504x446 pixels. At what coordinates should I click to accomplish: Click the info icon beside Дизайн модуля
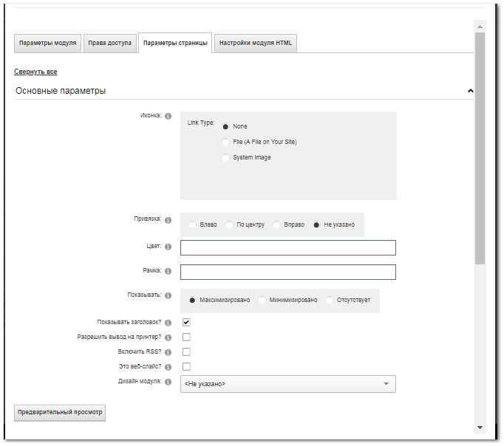[168, 382]
